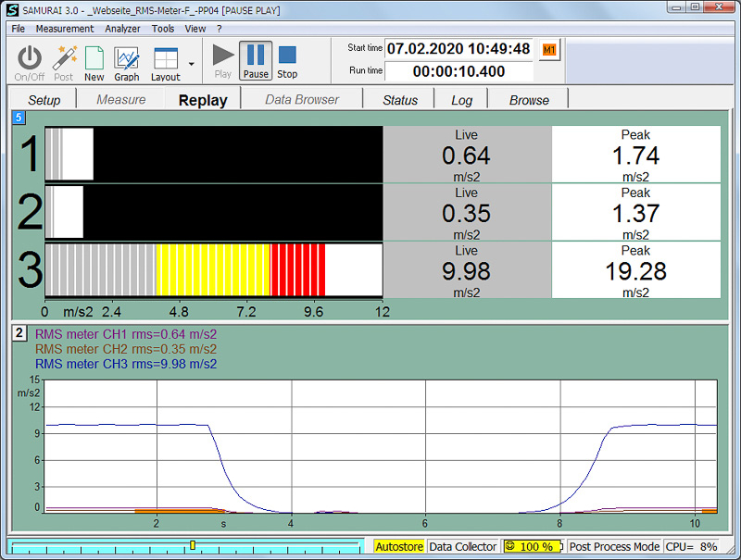This screenshot has width=741, height=560.
Task: Switch to the Status tab
Action: (400, 100)
